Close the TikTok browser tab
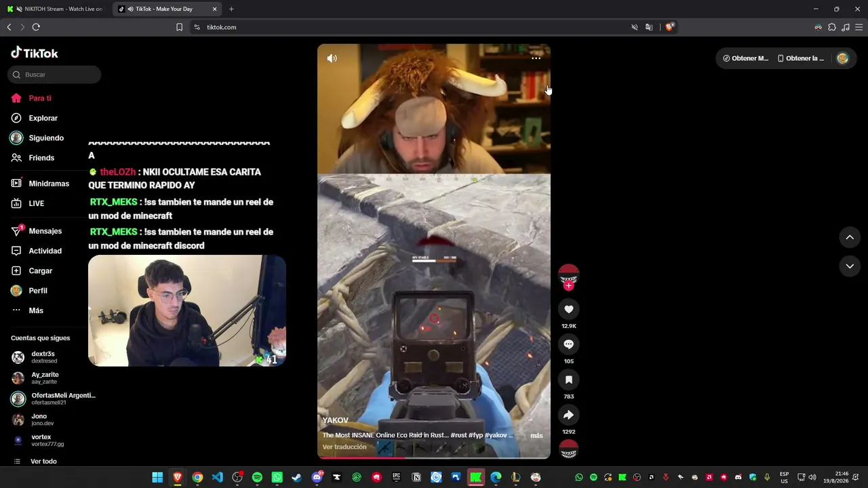 tap(215, 9)
